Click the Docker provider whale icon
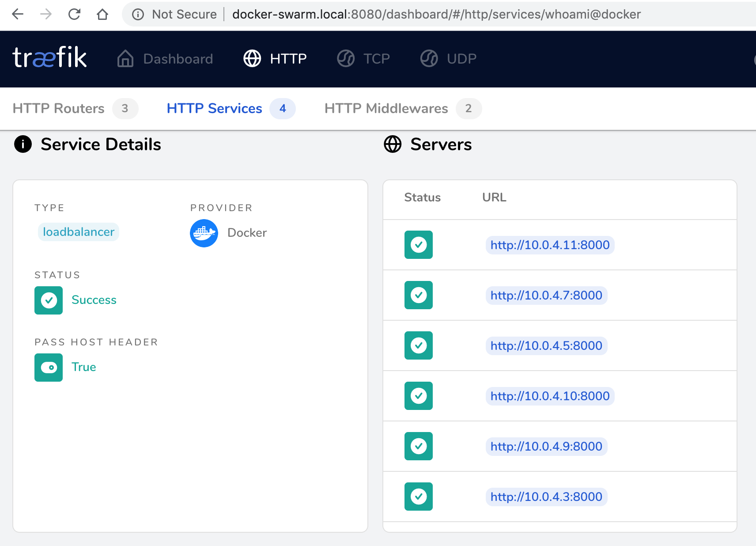Image resolution: width=756 pixels, height=546 pixels. [204, 233]
